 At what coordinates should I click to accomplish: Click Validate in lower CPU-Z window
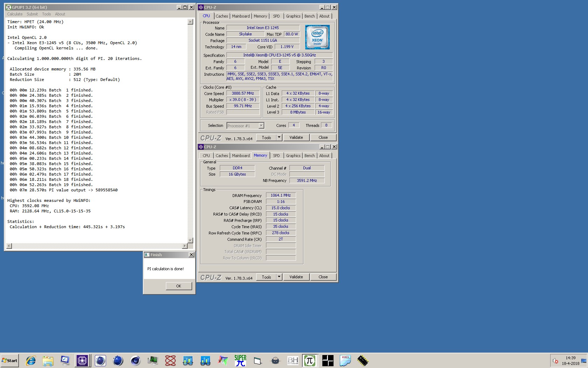click(296, 277)
